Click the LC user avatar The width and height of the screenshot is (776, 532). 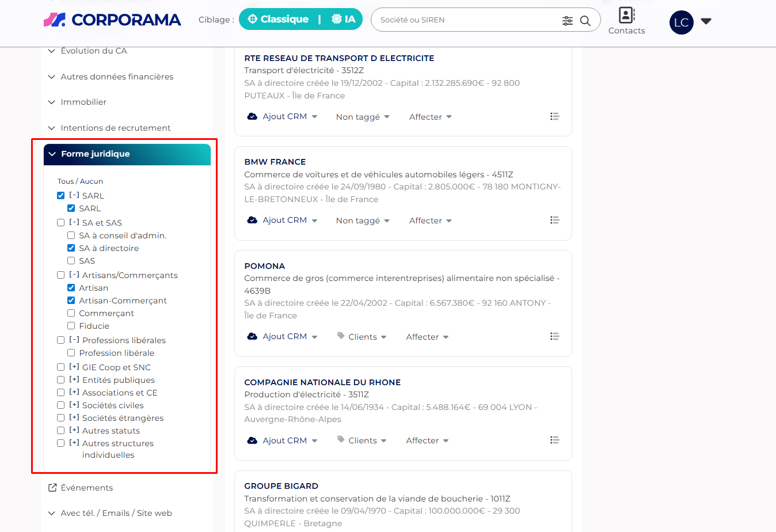681,22
